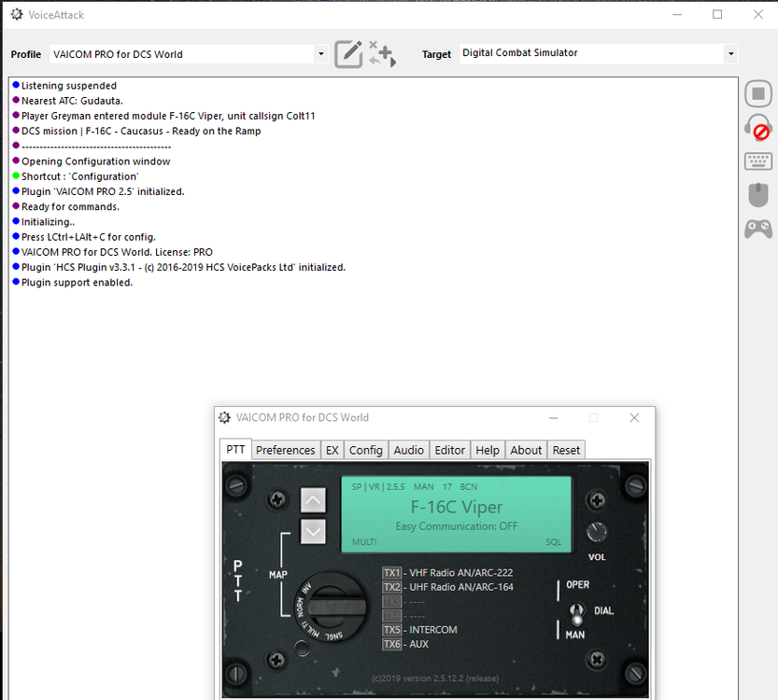Toggle TX1 VHF Radio AN/ARC-222

(394, 573)
